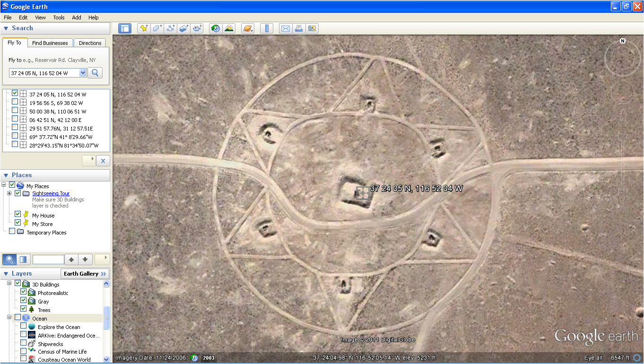Screen dimensions: 644x364
Task: Toggle sunlight across the landscape
Action: coord(229,28)
